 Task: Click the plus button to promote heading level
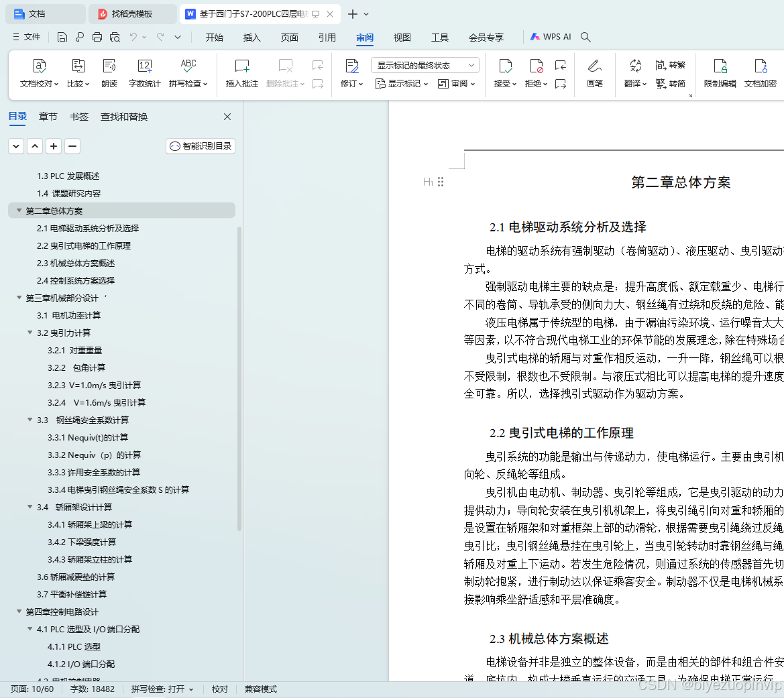tap(54, 146)
